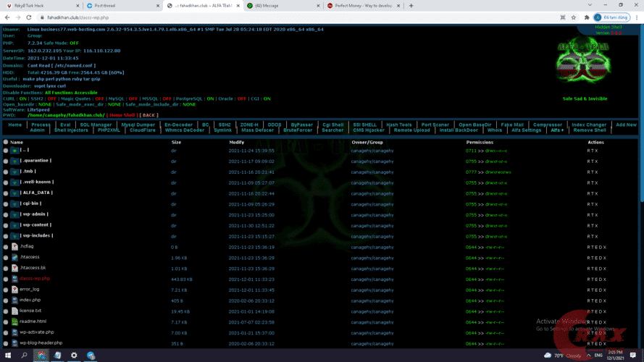Open the Settings gear on the taskbar
644x362 pixels.
pos(74,355)
